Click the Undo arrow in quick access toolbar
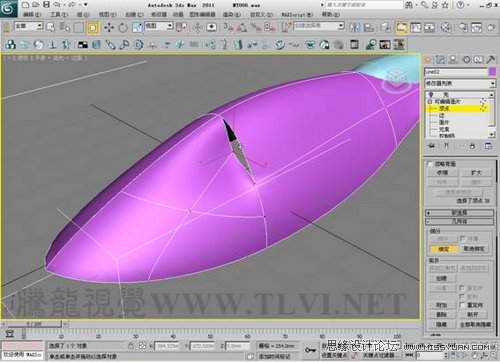500x362 pixels. 57,5
